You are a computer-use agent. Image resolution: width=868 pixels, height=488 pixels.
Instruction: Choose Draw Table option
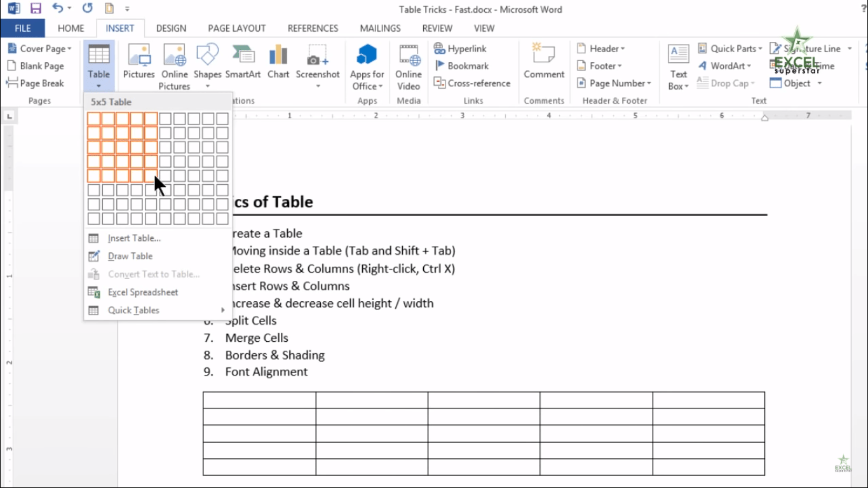tap(130, 255)
